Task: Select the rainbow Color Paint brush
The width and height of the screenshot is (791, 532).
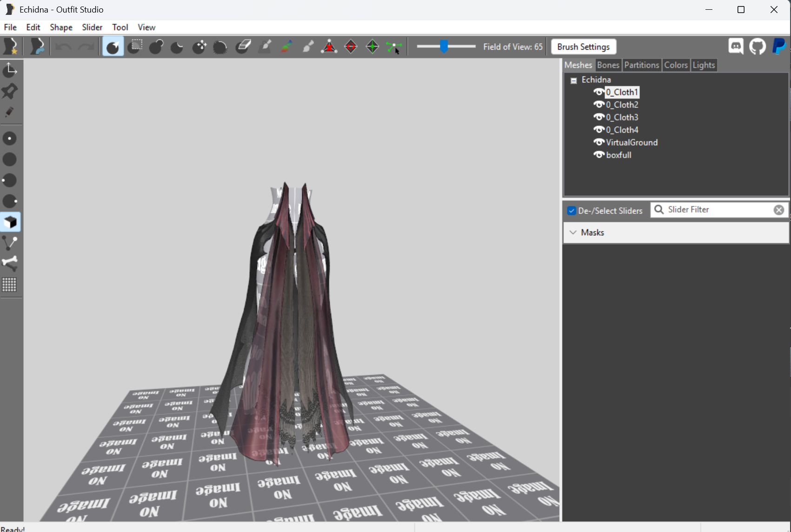Action: pyautogui.click(x=286, y=47)
